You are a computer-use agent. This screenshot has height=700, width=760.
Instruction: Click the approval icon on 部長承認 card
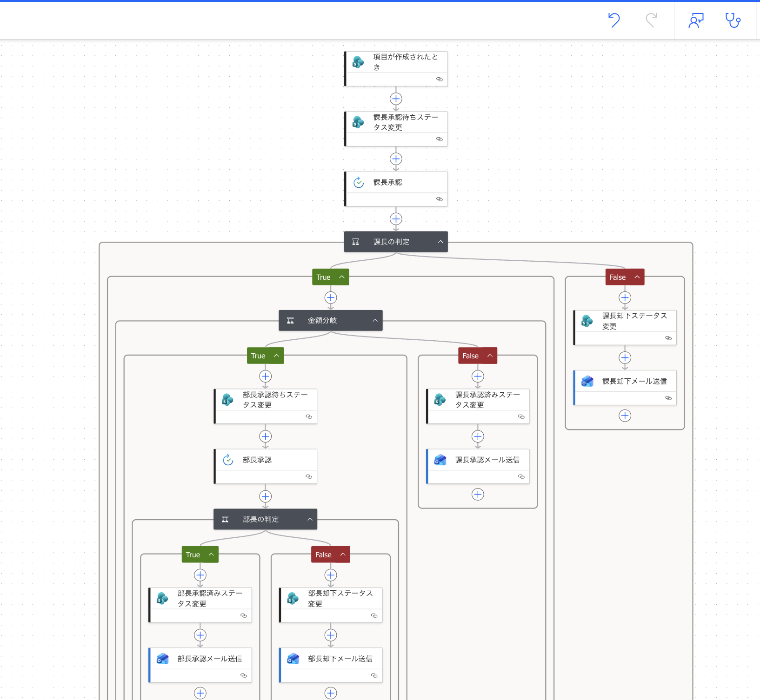(x=228, y=460)
